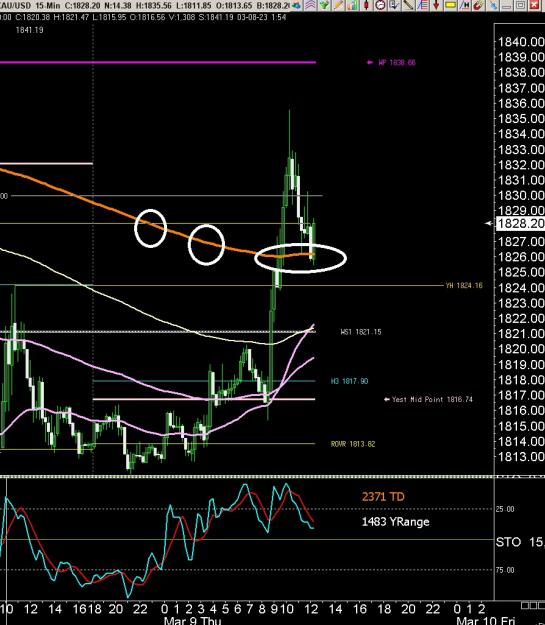Image resolution: width=545 pixels, height=625 pixels.
Task: Click the red candlestick chart type icon
Action: click(x=366, y=5)
